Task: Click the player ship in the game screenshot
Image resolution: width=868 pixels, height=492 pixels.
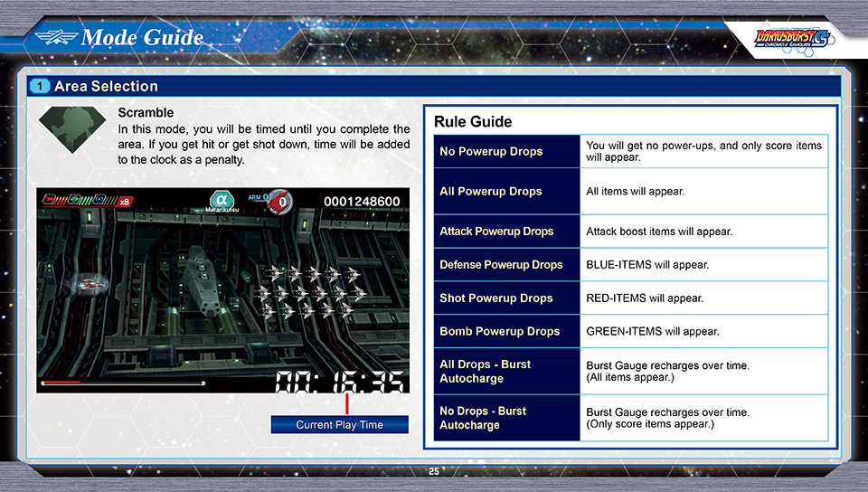Action: 90,284
